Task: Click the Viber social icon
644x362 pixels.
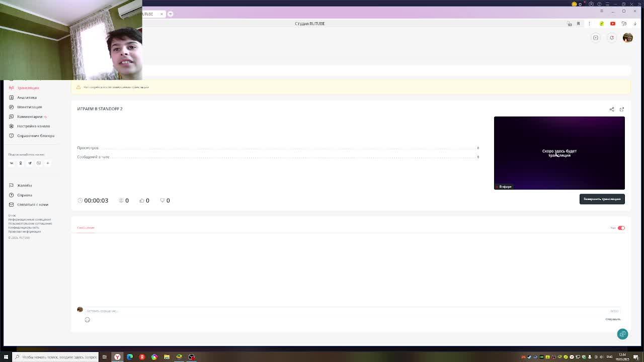Action: [x=39, y=163]
